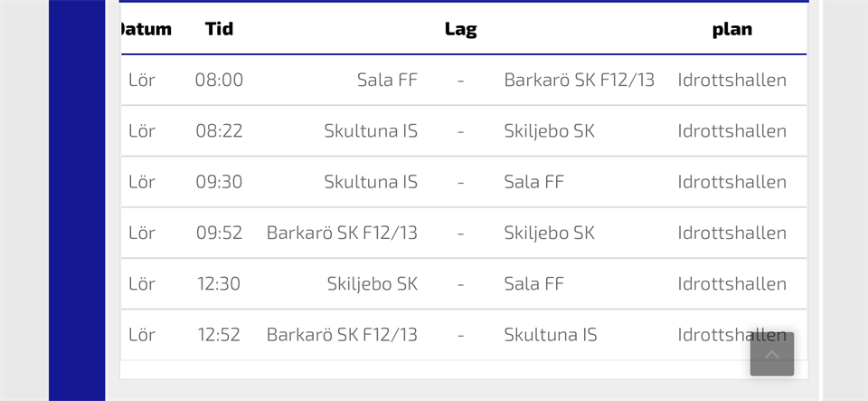Click the Tid column header
The width and height of the screenshot is (868, 401).
tap(219, 29)
